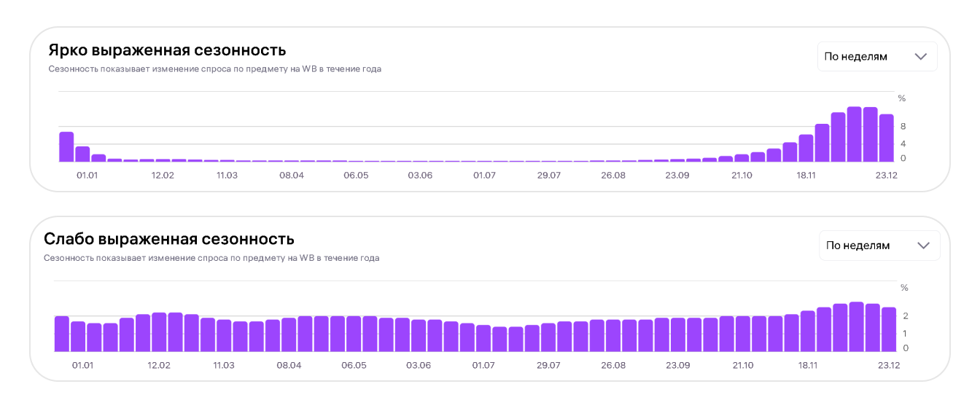The image size is (980, 408).
Task: Click the 18.11 date label in the top chart
Action: [806, 176]
